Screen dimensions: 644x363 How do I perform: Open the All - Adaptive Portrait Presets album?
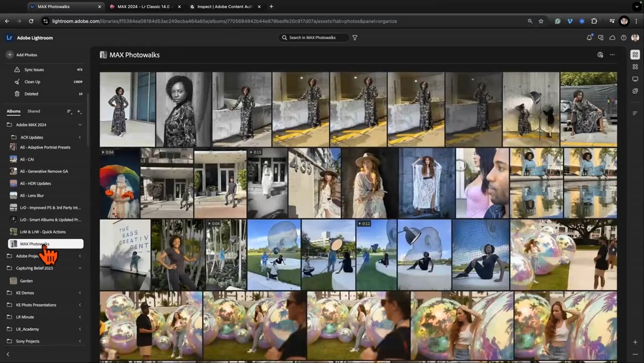coord(45,147)
